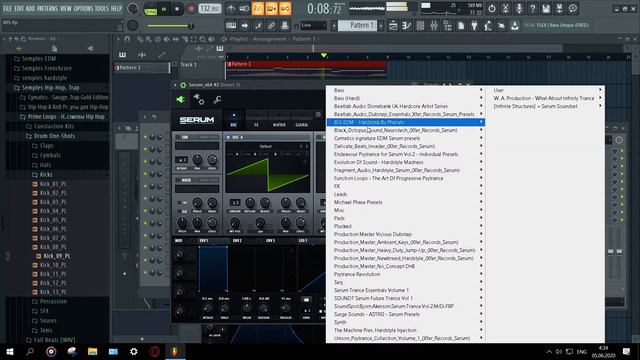Click the Stop transport button
The height and width of the screenshot is (360, 640).
tap(177, 9)
